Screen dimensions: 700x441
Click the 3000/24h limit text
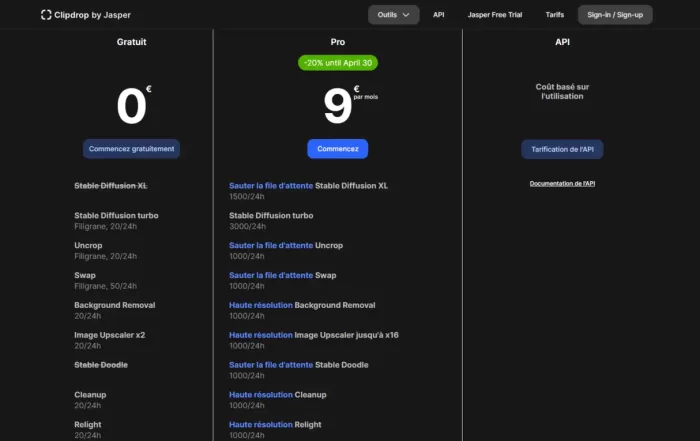[247, 226]
